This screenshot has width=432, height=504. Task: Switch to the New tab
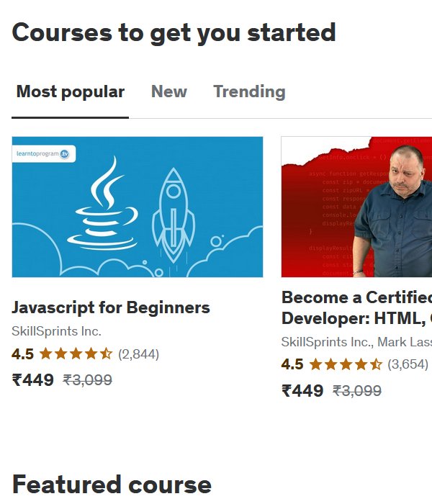(169, 91)
